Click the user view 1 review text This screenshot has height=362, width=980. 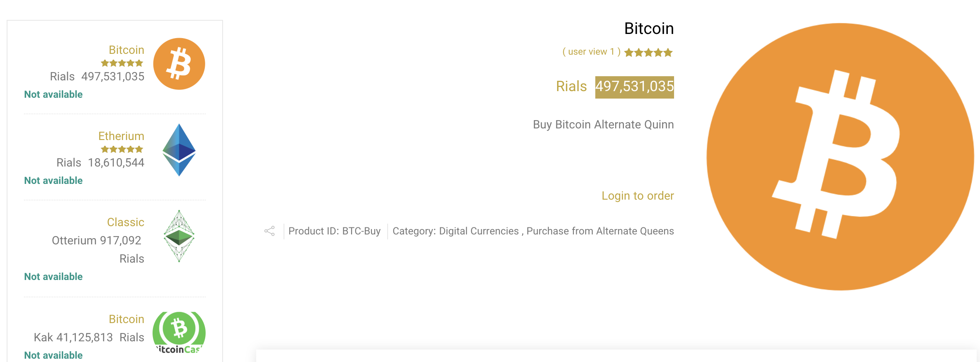[x=591, y=52]
